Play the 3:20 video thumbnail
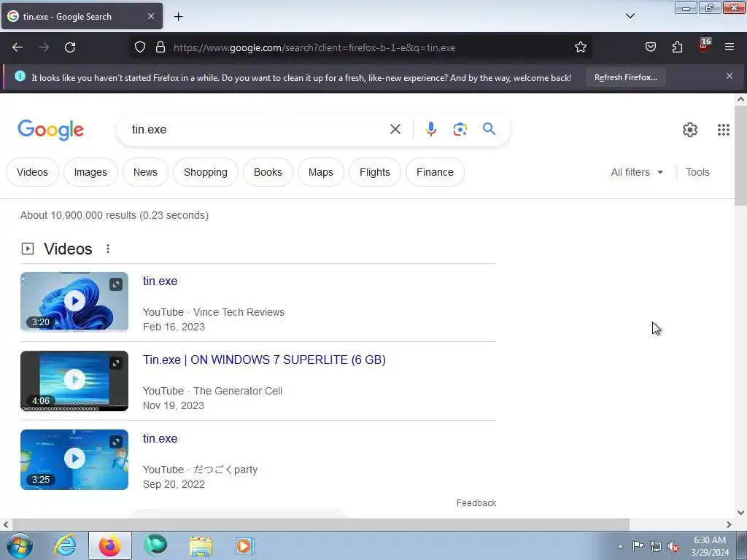This screenshot has width=747, height=560. click(74, 301)
